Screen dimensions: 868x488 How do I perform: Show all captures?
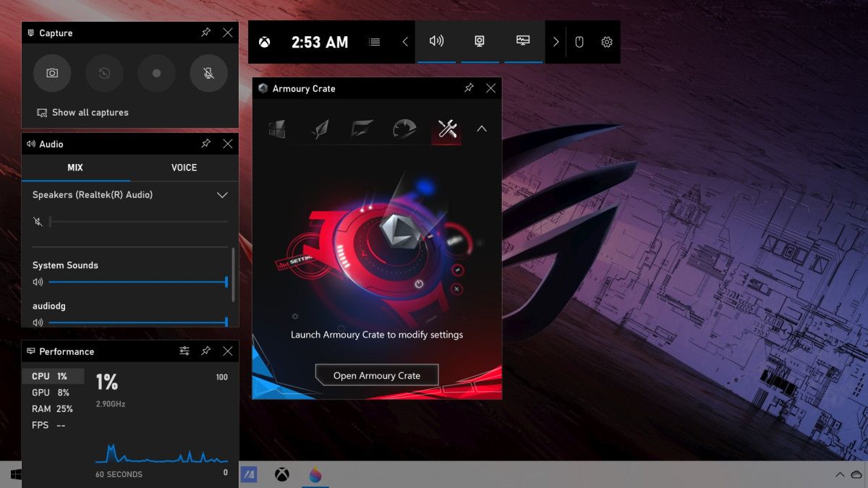tap(82, 112)
